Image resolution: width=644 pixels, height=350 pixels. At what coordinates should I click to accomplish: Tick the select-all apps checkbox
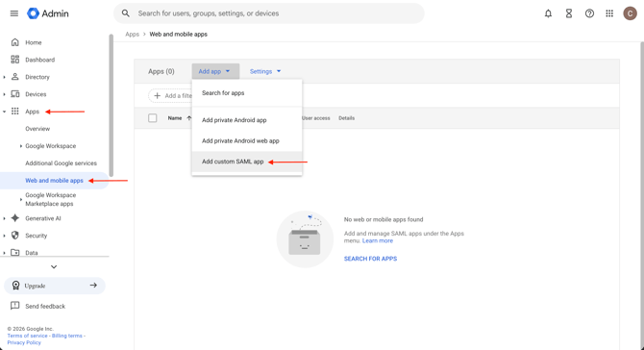pyautogui.click(x=153, y=118)
